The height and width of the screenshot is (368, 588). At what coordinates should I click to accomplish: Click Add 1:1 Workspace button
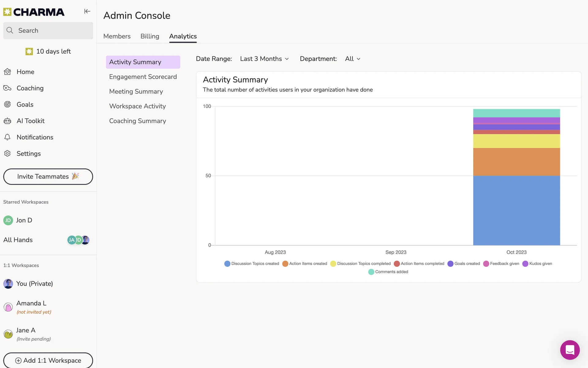[x=48, y=360]
